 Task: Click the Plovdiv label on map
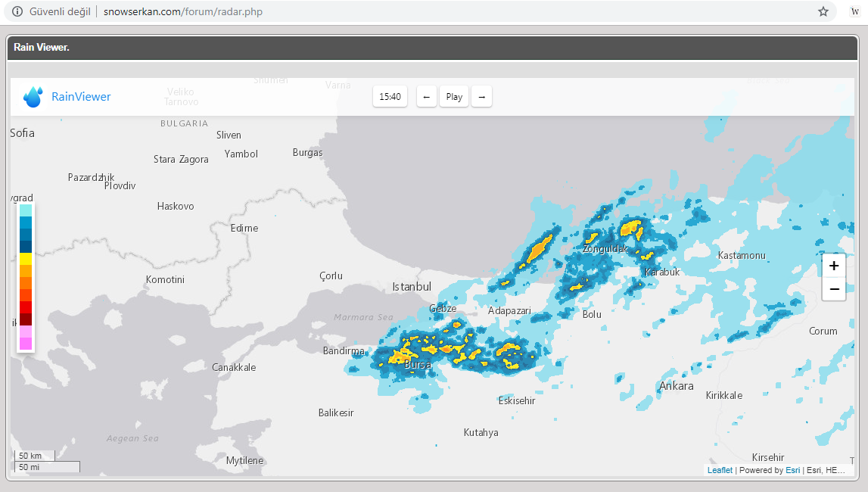120,186
